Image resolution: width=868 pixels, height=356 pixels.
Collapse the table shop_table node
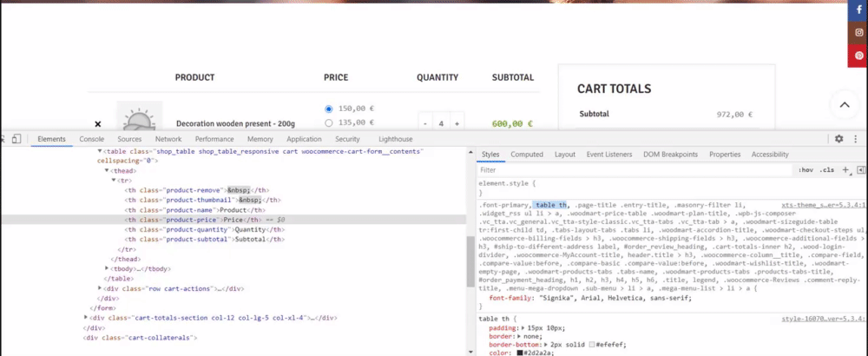click(100, 151)
